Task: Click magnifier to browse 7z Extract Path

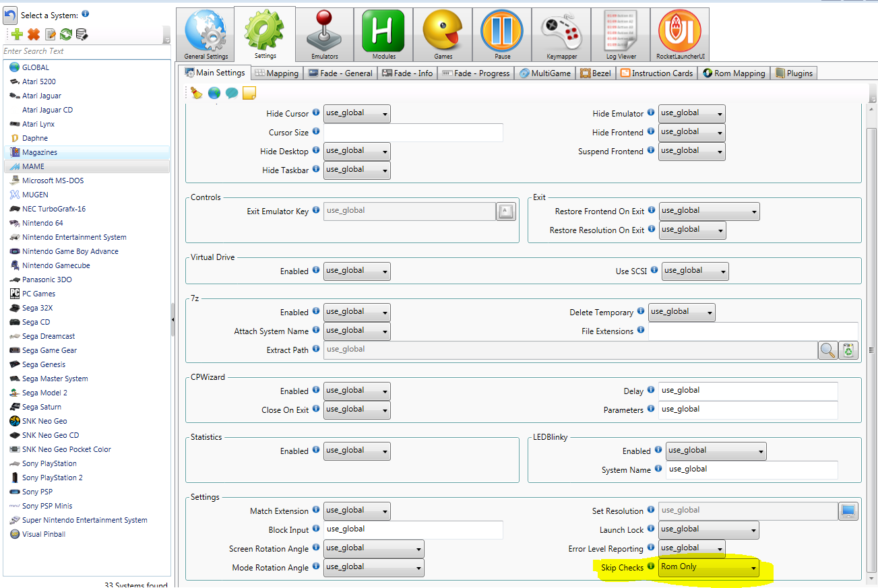Action: click(x=827, y=350)
